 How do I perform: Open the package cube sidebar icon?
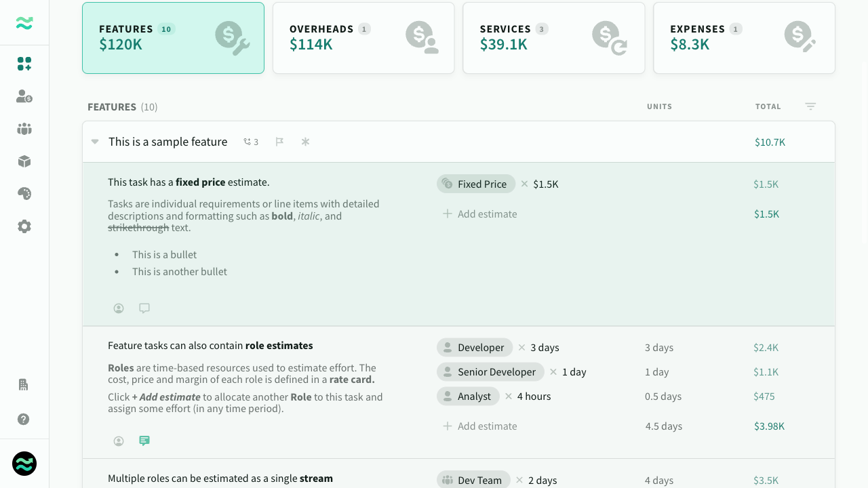point(24,161)
